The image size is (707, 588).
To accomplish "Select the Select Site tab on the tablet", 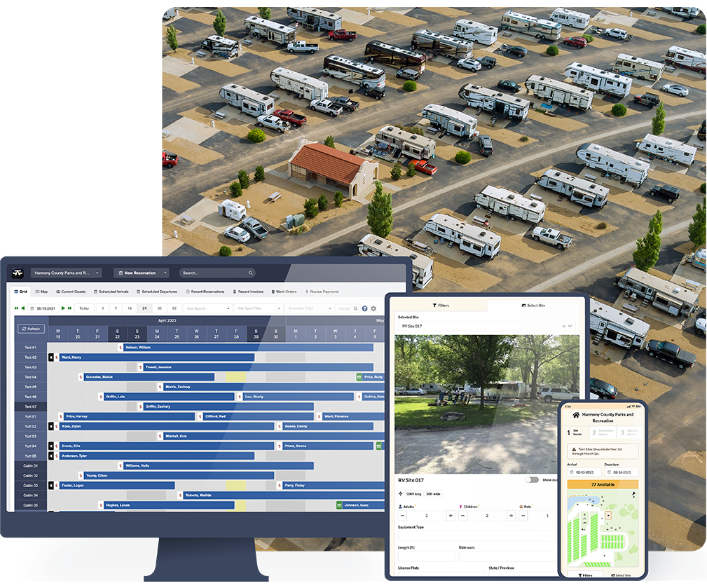I will (x=533, y=306).
